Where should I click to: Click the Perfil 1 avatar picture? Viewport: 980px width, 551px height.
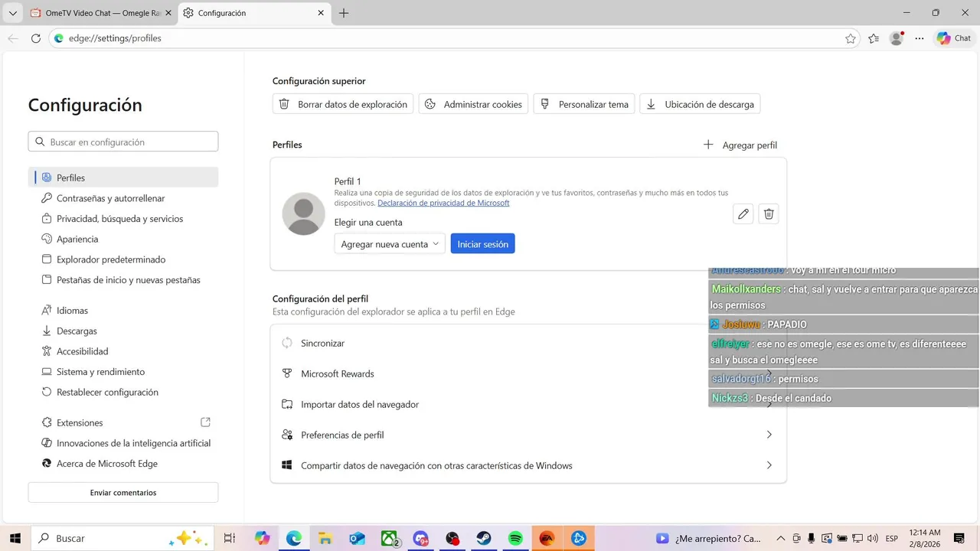pyautogui.click(x=304, y=214)
